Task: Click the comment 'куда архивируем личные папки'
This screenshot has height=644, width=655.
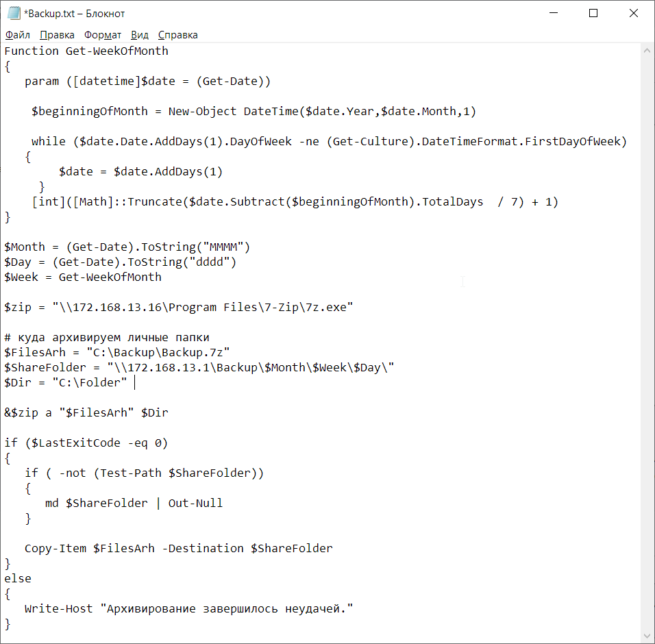Action: (106, 338)
